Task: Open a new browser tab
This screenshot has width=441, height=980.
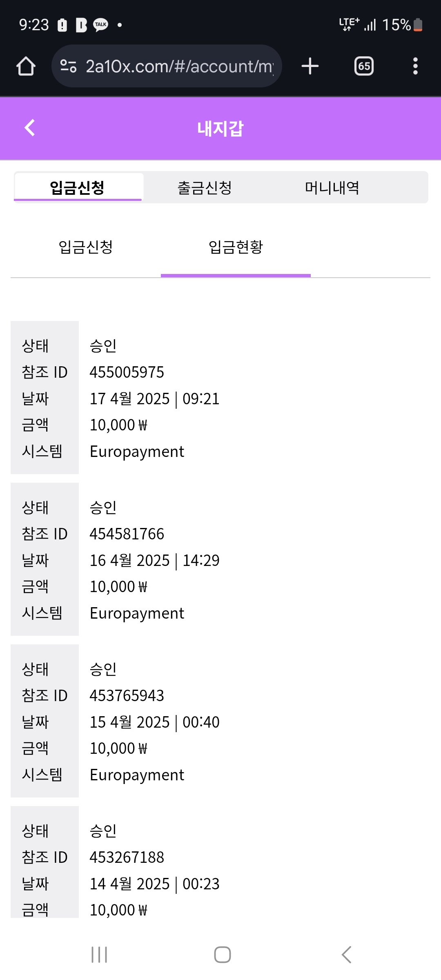Action: 310,66
